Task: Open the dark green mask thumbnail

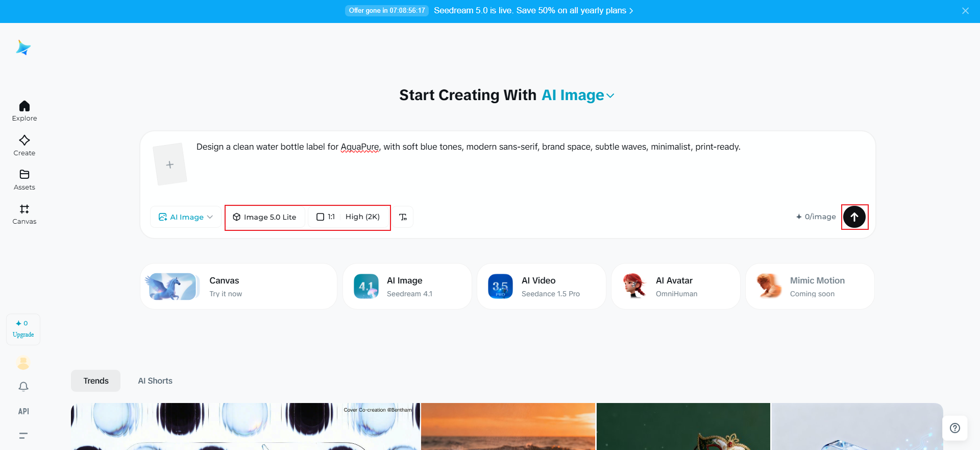Action: pos(683,427)
